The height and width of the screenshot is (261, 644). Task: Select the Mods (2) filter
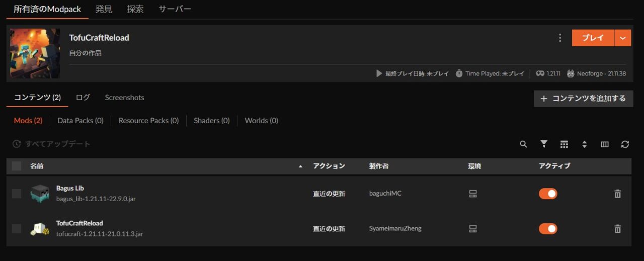point(28,121)
